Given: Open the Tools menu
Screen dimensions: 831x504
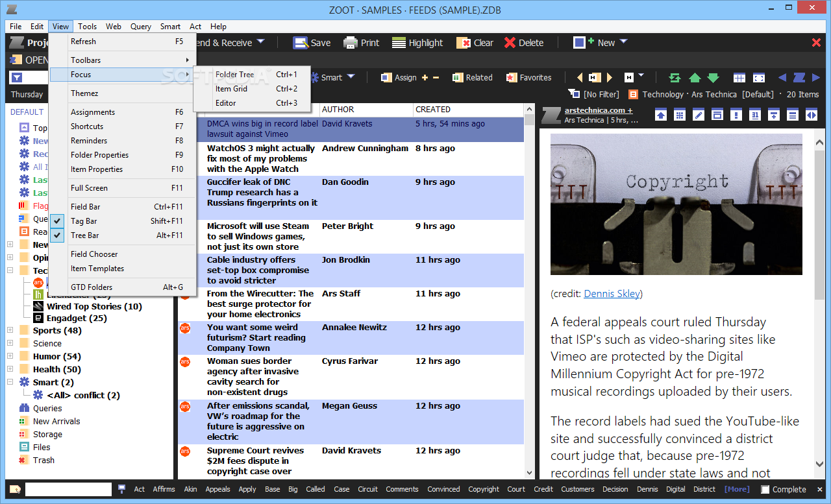Looking at the screenshot, I should click(x=87, y=27).
